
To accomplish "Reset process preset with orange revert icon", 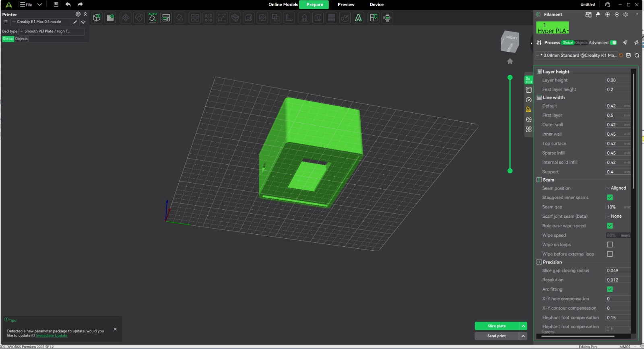I will (621, 56).
